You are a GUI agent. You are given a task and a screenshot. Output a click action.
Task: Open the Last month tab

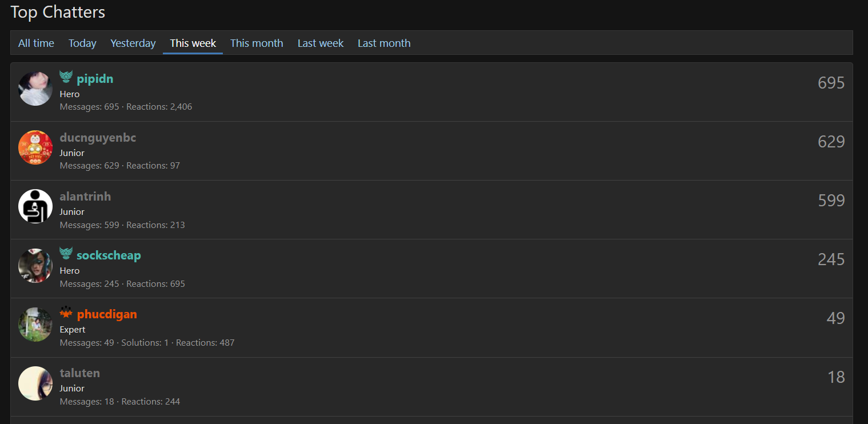tap(384, 43)
